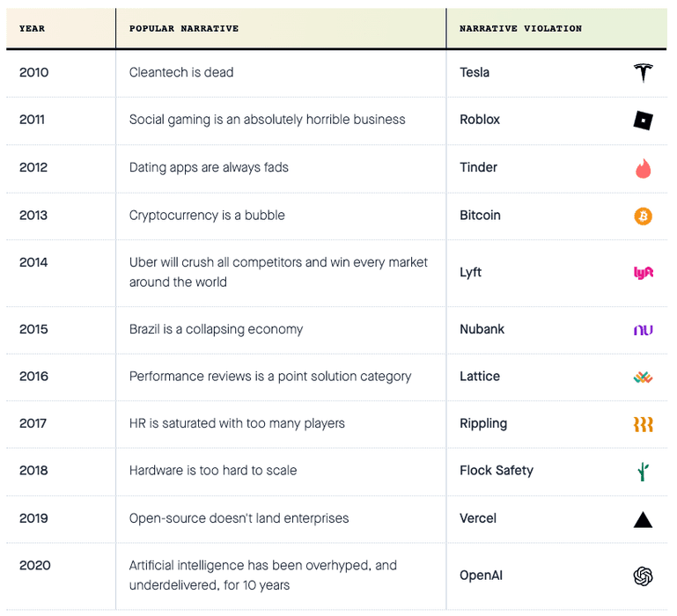Click the Lattice logo icon

[644, 377]
